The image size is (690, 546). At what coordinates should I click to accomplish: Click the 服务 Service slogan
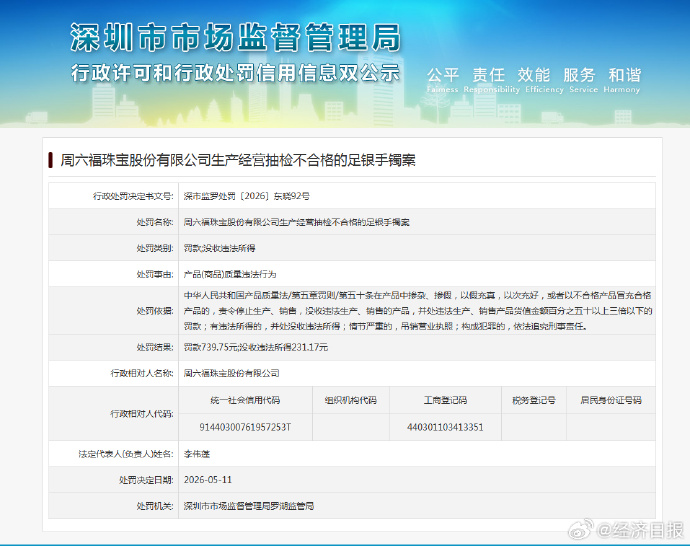point(583,80)
